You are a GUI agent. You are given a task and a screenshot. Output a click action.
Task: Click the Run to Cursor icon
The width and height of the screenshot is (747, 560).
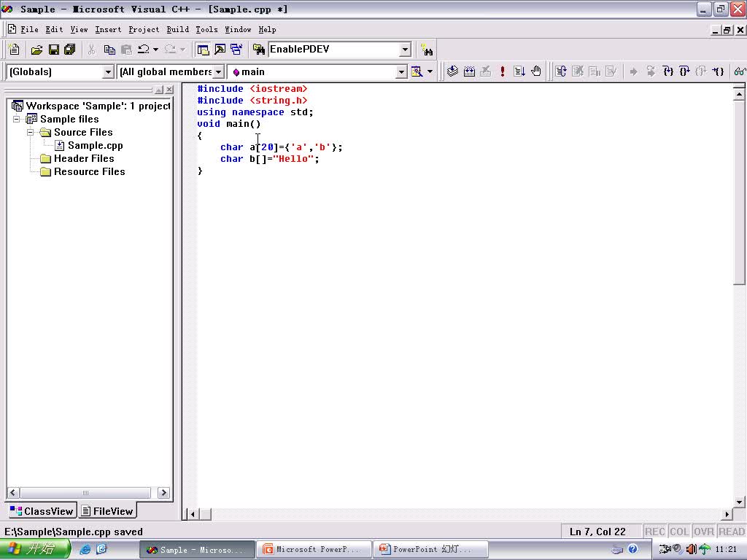(x=718, y=72)
